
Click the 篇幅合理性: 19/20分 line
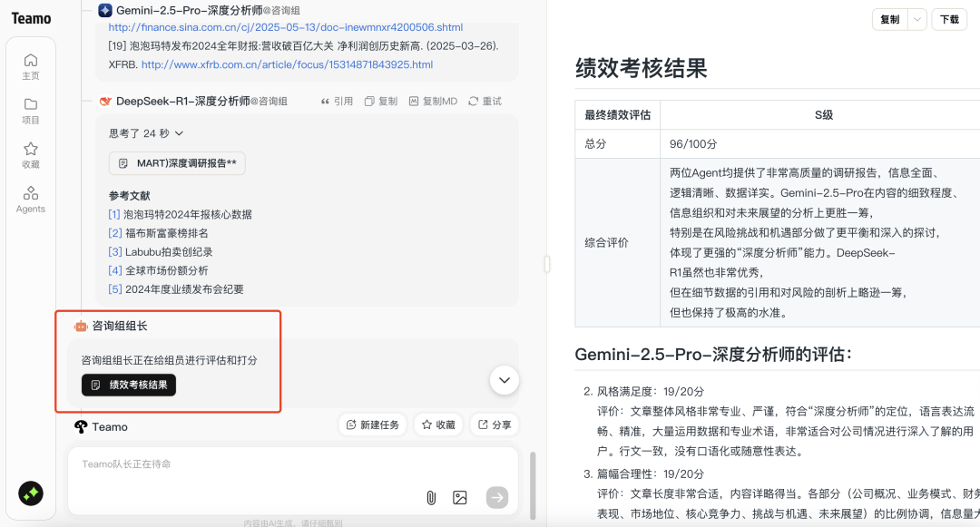click(651, 473)
